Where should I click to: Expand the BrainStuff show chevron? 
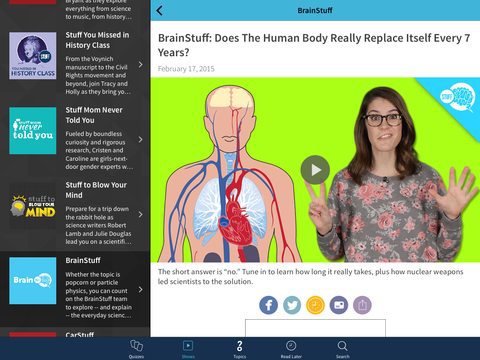click(x=140, y=290)
